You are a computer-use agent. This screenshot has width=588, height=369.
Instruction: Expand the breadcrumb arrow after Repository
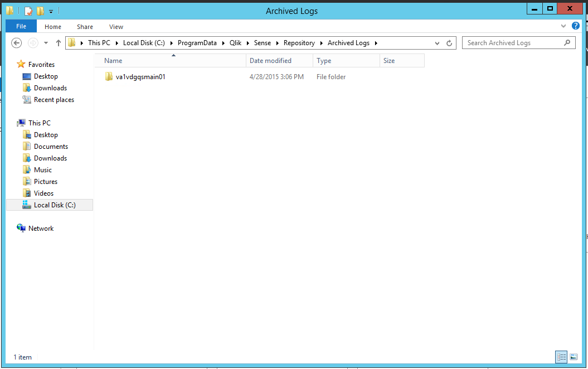322,43
